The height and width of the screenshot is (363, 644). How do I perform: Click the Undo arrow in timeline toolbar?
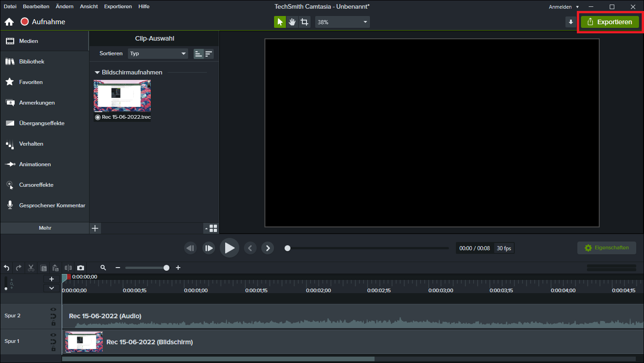6,268
